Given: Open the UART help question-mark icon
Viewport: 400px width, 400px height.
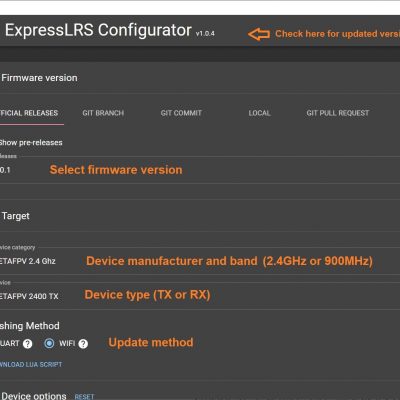Looking at the screenshot, I should click(27, 344).
